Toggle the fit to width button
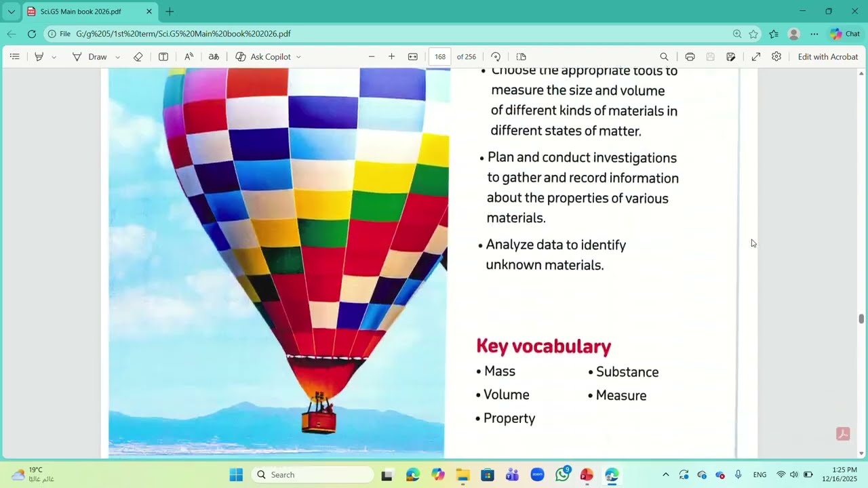 412,57
